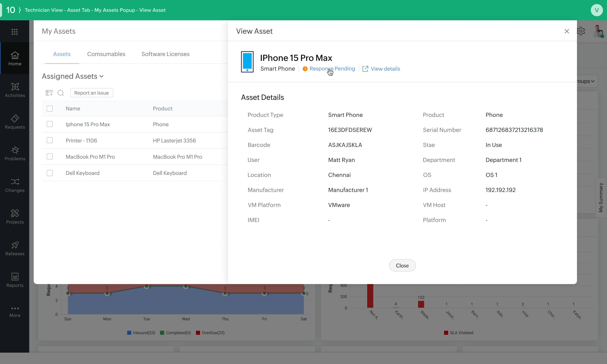Open MacBook Pro M1 Pro asset name

(x=90, y=157)
